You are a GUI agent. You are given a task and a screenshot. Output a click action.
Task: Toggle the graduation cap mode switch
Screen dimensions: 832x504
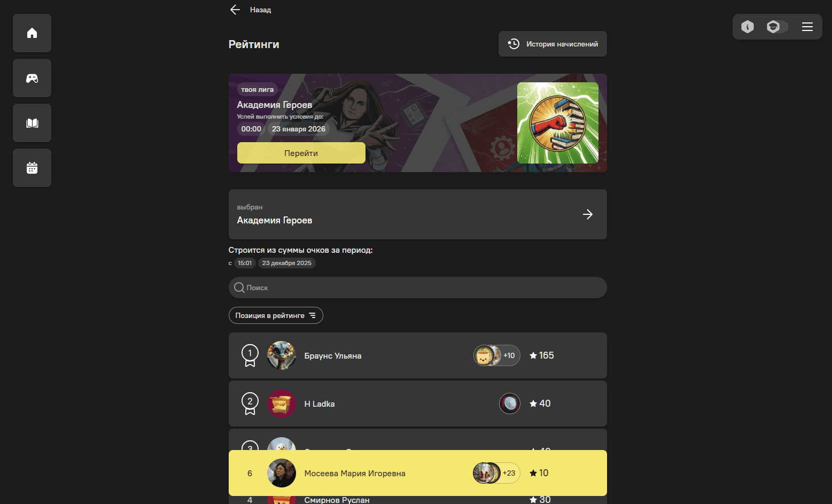point(777,27)
